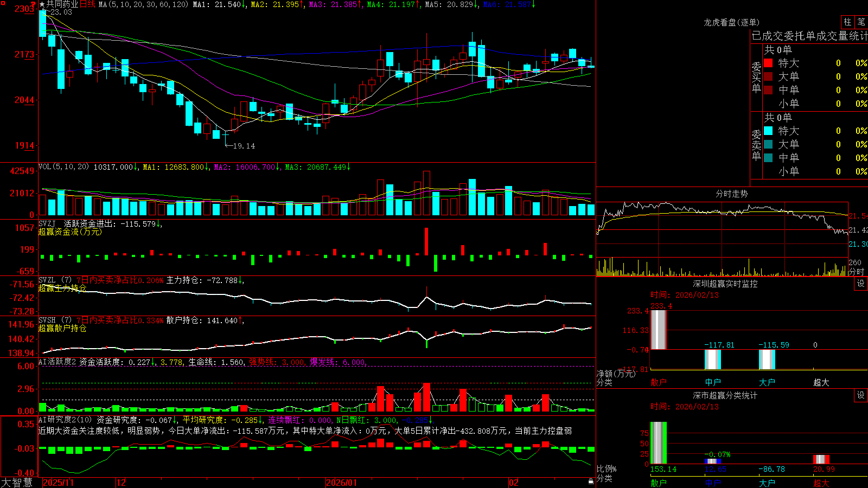The image size is (868, 488).
Task: Click the 生命线: 1.560 label
Action: tap(216, 362)
